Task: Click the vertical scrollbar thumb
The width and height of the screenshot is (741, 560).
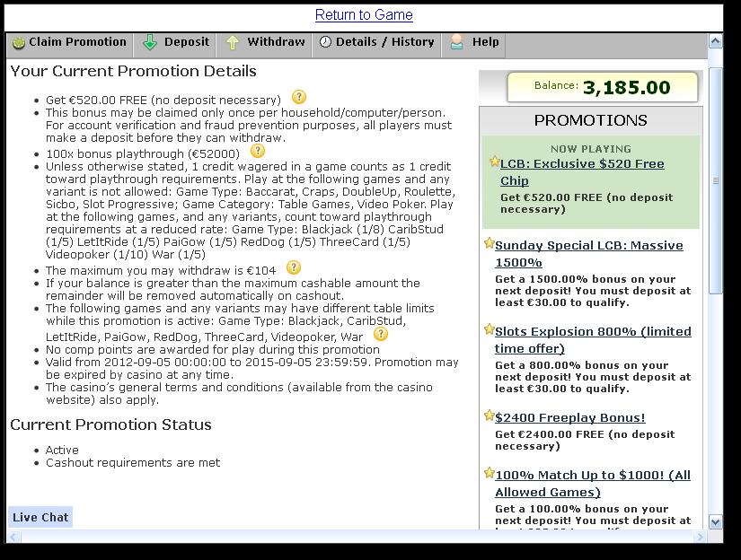Action: tap(716, 181)
